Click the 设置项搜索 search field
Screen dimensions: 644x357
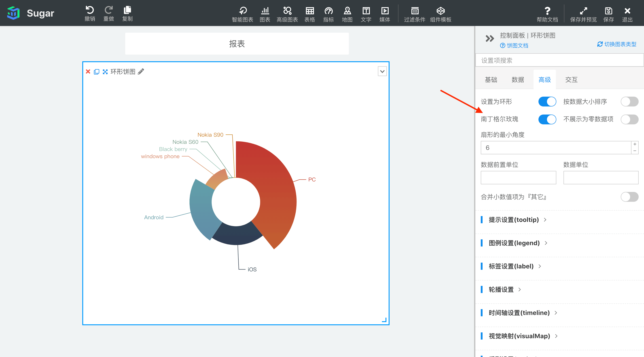(559, 60)
